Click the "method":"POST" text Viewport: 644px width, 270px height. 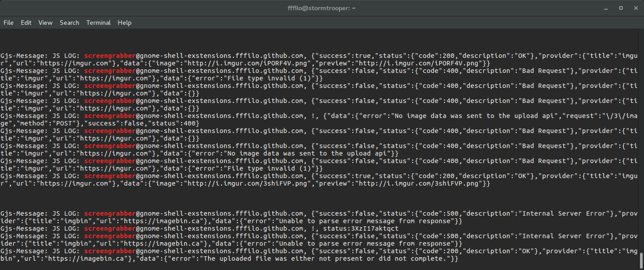point(46,123)
